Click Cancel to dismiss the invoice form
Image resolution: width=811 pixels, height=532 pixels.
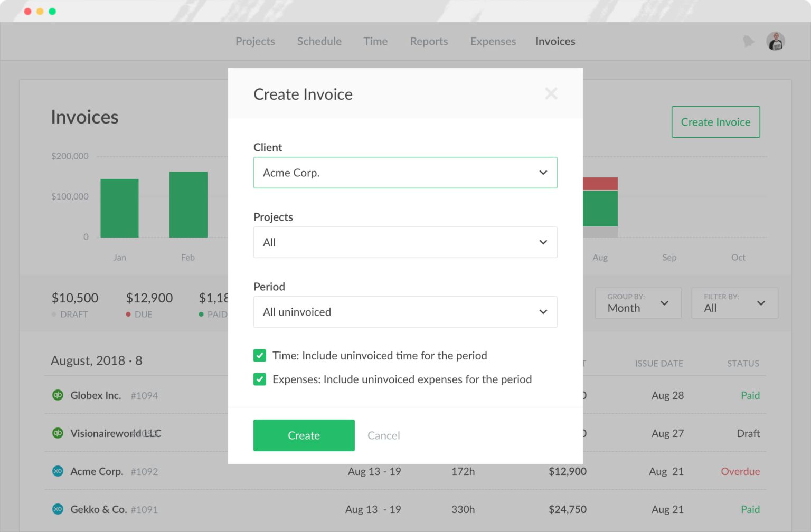(383, 435)
